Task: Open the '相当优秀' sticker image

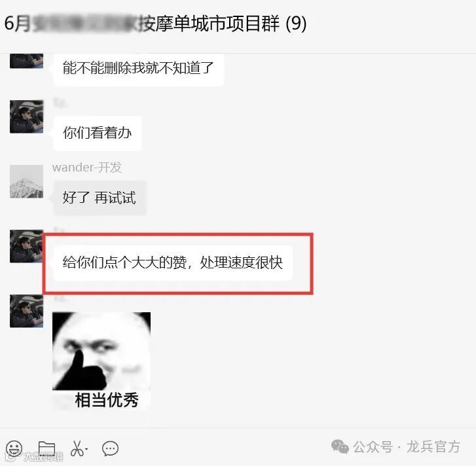Action: [x=101, y=361]
